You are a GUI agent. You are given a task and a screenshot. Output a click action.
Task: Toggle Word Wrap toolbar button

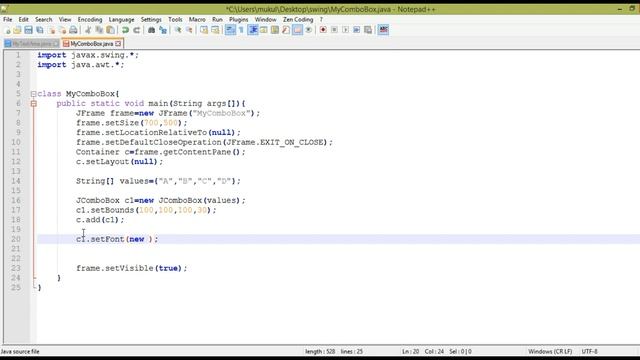pos(230,30)
